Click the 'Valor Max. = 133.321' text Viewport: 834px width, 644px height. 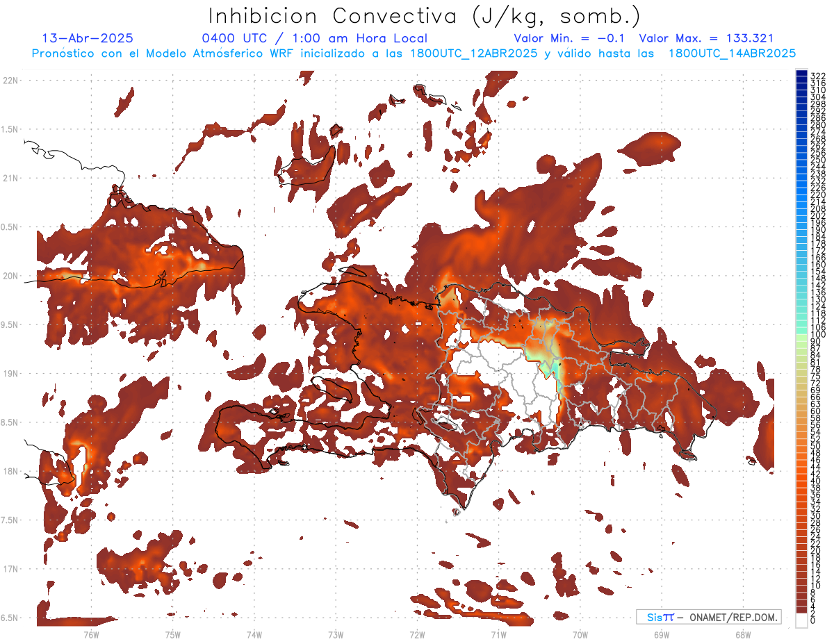pos(706,38)
